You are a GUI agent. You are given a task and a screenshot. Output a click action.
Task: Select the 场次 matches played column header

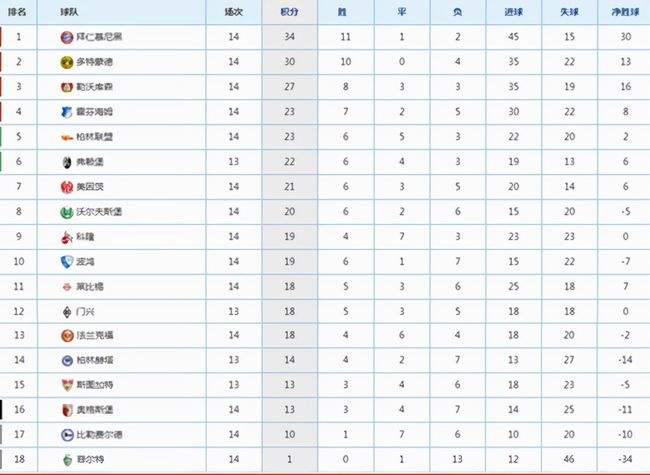[233, 12]
